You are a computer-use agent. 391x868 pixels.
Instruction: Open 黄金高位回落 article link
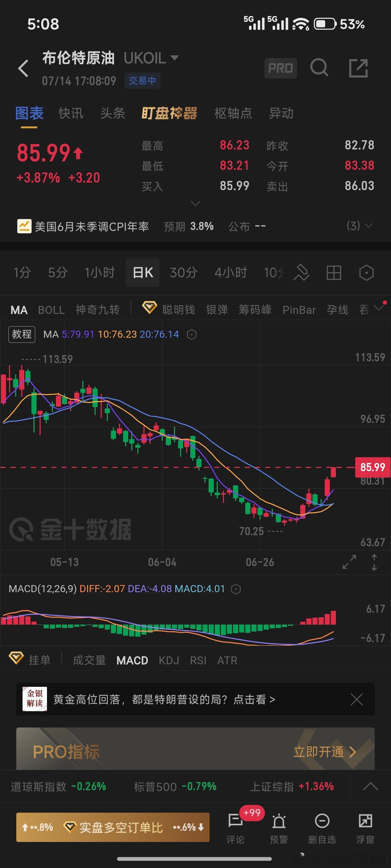pyautogui.click(x=164, y=700)
